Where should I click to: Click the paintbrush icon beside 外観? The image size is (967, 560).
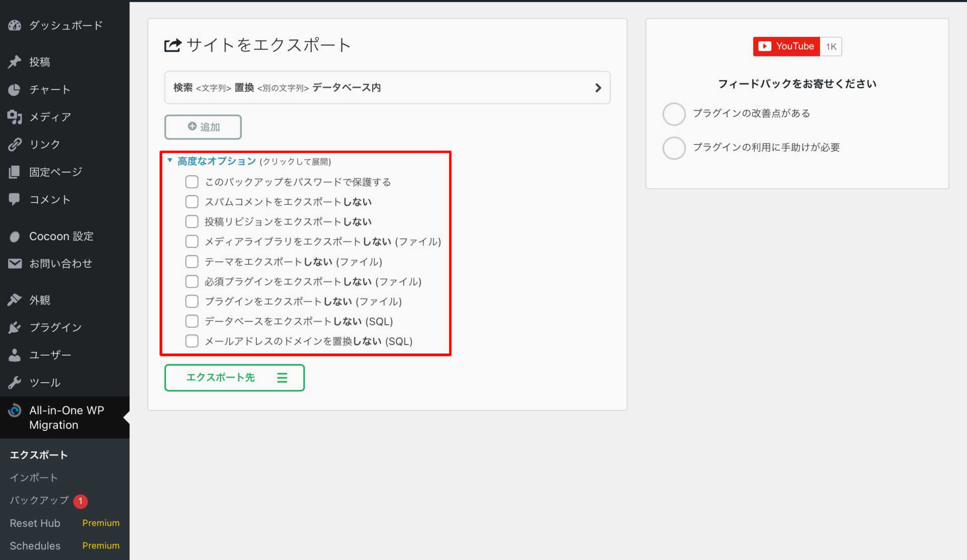15,300
